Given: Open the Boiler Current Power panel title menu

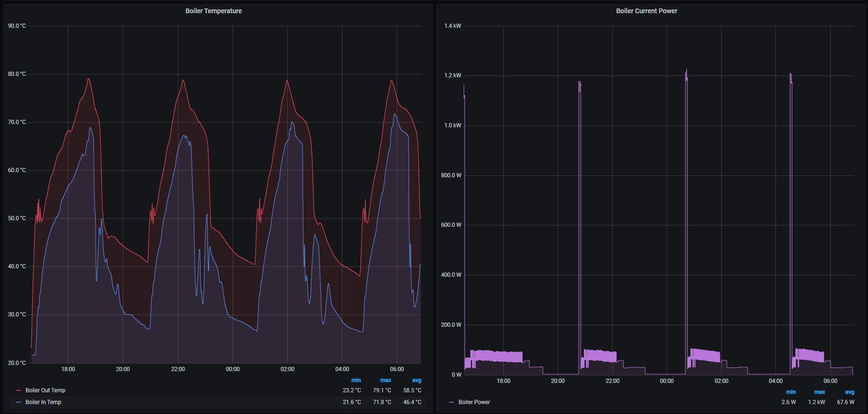Looking at the screenshot, I should 646,11.
